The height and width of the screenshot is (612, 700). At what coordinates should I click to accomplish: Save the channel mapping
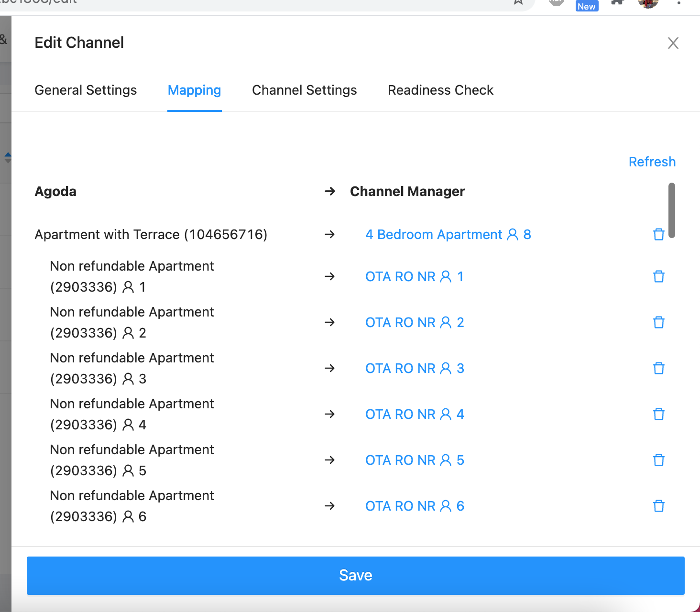point(356,575)
